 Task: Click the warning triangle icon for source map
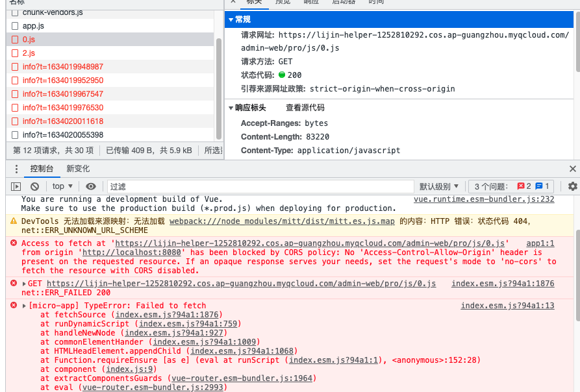(x=14, y=221)
